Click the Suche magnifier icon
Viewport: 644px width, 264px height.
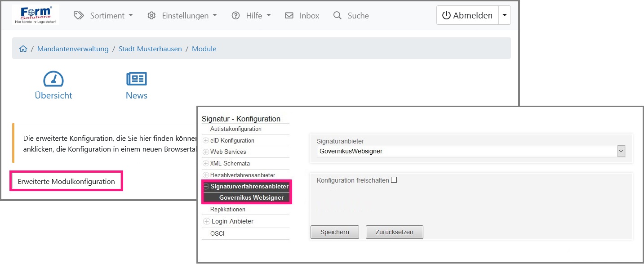[x=338, y=16]
